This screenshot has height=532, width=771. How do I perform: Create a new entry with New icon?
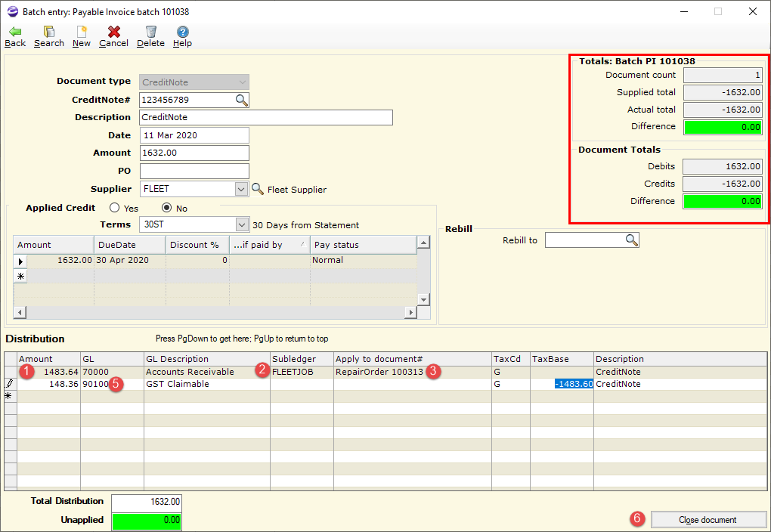81,32
